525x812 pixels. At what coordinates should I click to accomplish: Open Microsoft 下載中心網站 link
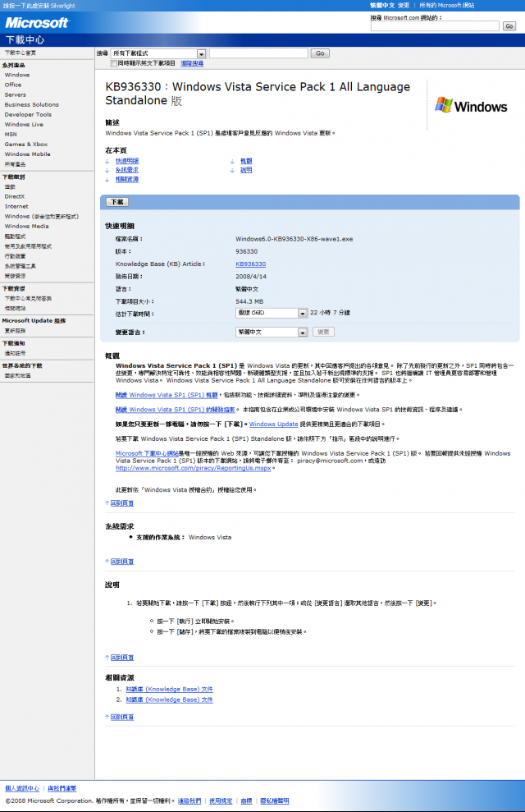pos(148,453)
